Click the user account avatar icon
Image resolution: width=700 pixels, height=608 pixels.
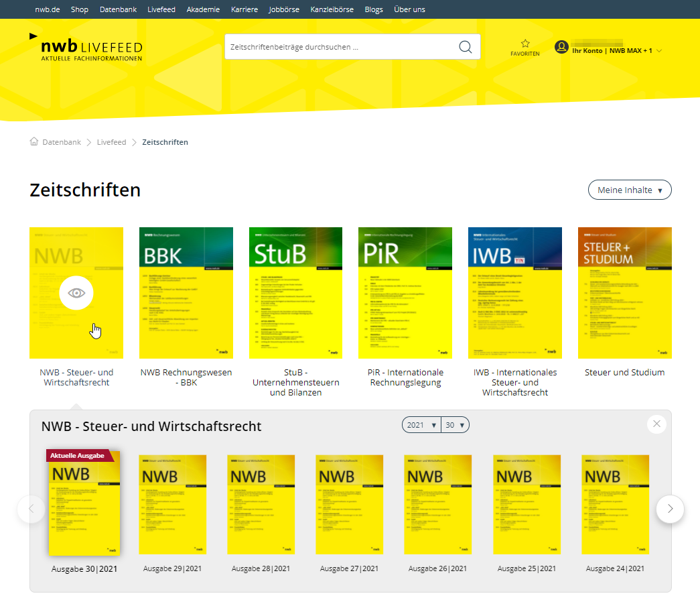tap(561, 47)
